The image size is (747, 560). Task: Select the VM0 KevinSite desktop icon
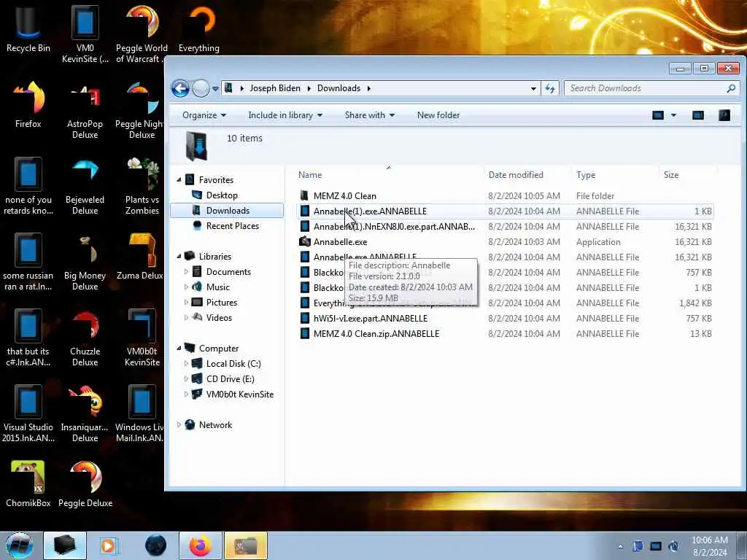85,34
